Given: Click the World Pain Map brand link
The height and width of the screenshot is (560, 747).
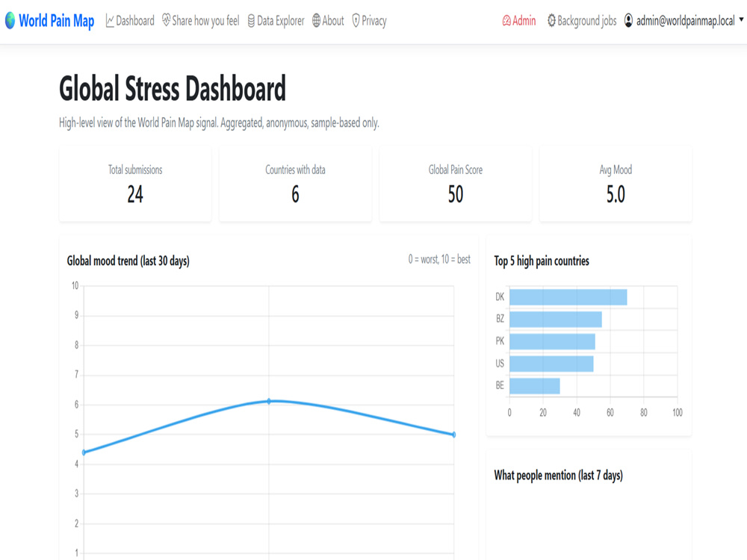Looking at the screenshot, I should point(49,21).
